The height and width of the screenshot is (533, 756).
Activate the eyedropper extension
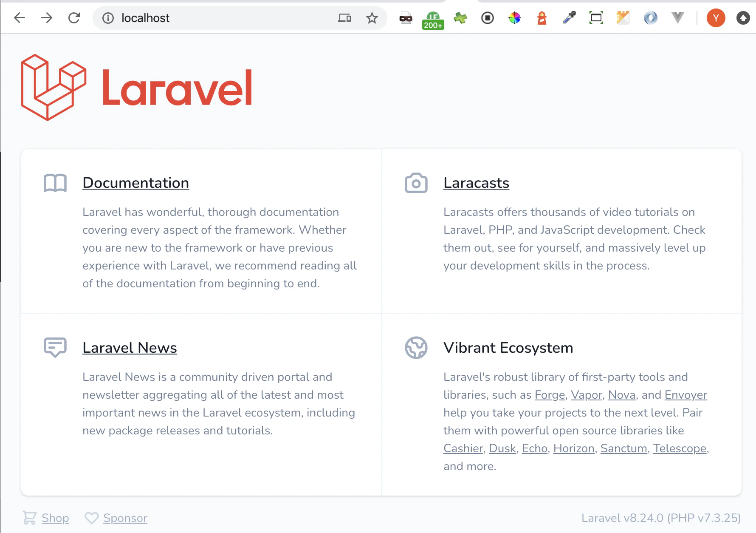pos(569,18)
